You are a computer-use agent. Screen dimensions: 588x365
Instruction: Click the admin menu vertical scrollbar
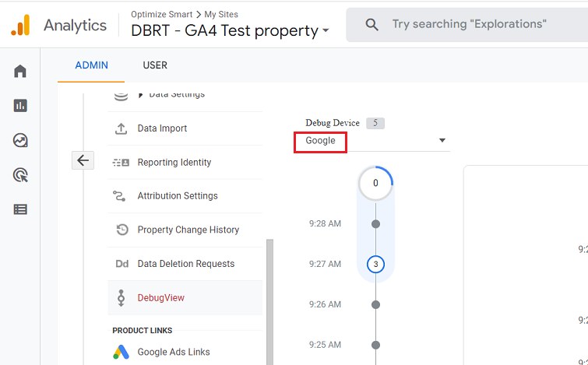[269, 302]
